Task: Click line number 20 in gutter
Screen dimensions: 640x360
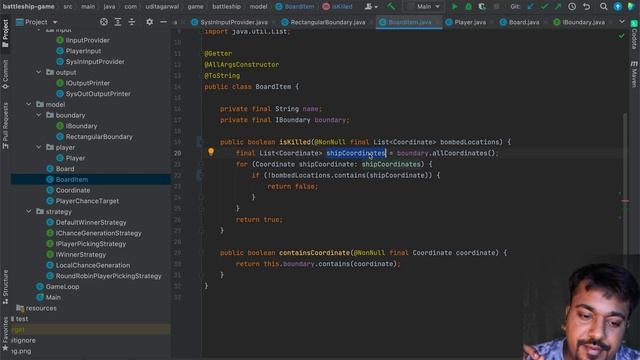Action: (x=177, y=153)
